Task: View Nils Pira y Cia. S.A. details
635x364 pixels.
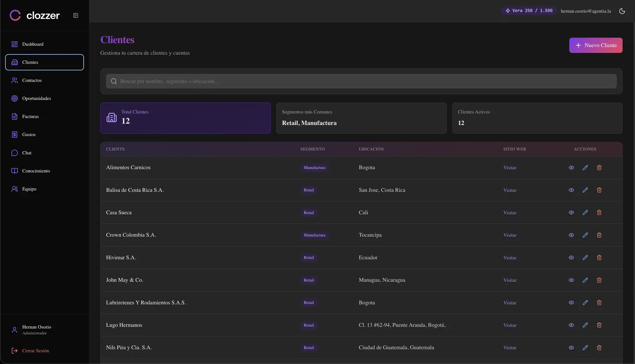Action: pyautogui.click(x=571, y=348)
